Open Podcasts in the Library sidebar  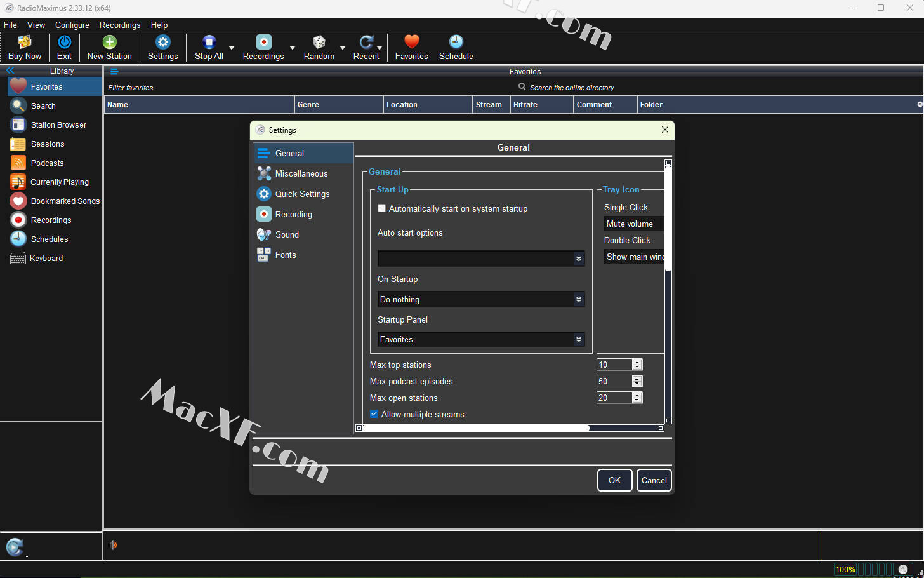[47, 163]
